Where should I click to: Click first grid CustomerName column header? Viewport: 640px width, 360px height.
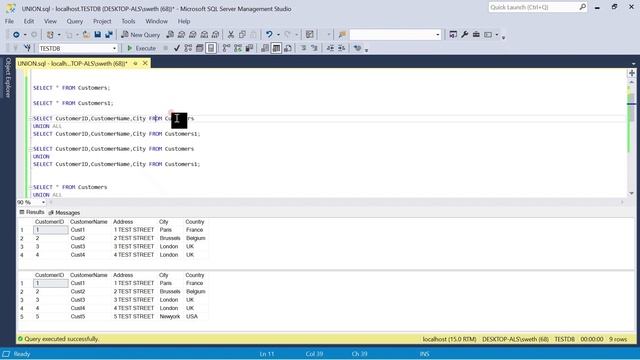tap(89, 222)
